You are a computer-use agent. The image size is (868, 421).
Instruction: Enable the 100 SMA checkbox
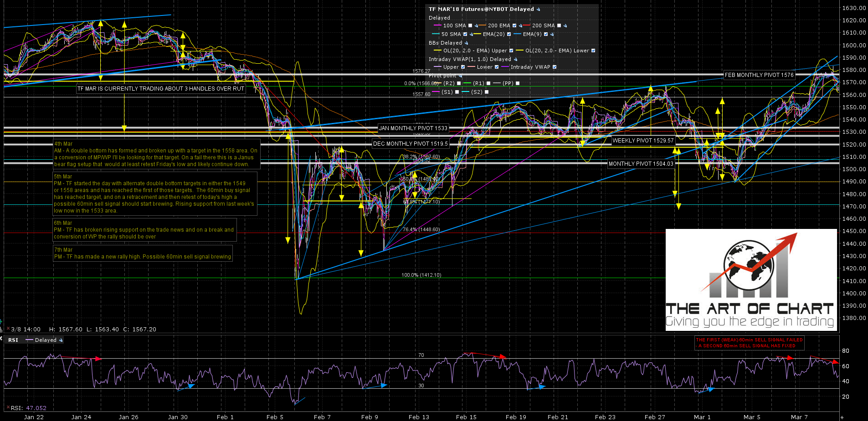click(470, 26)
